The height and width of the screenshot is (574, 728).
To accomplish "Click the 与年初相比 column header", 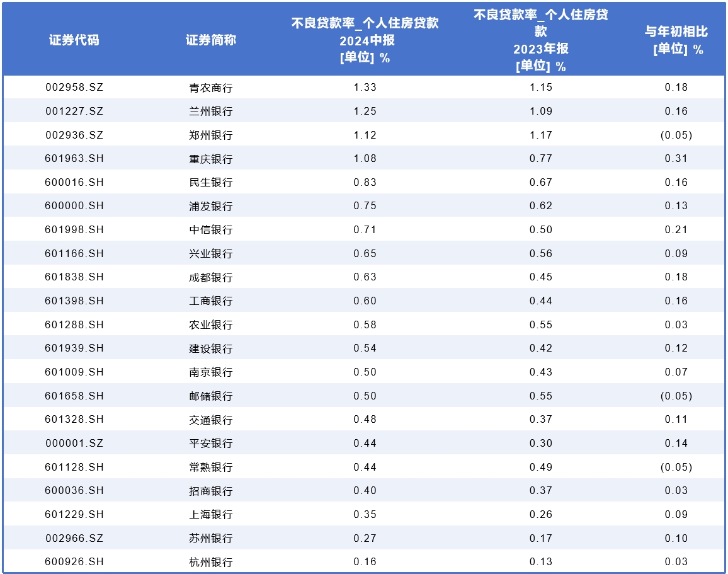I will 676,40.
